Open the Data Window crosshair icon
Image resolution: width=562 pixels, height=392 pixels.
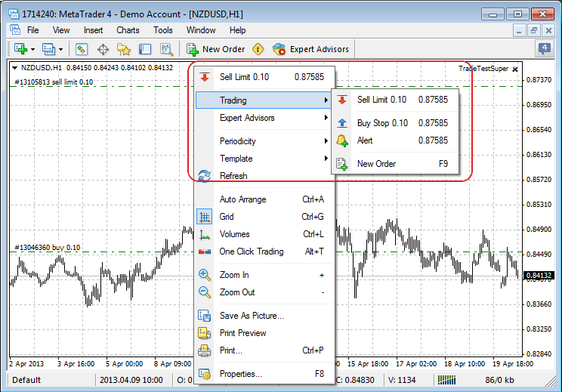click(x=103, y=49)
